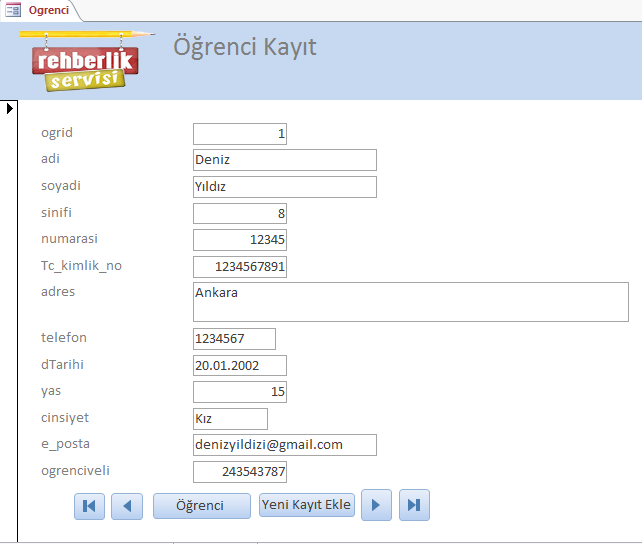Jump to the last record button

click(414, 505)
